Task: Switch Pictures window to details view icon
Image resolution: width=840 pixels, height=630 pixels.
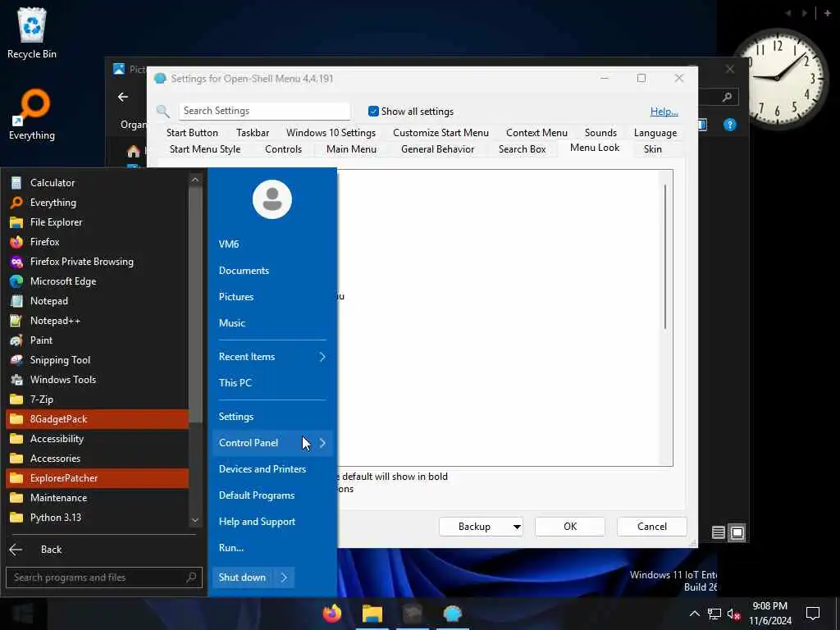Action: coord(719,532)
